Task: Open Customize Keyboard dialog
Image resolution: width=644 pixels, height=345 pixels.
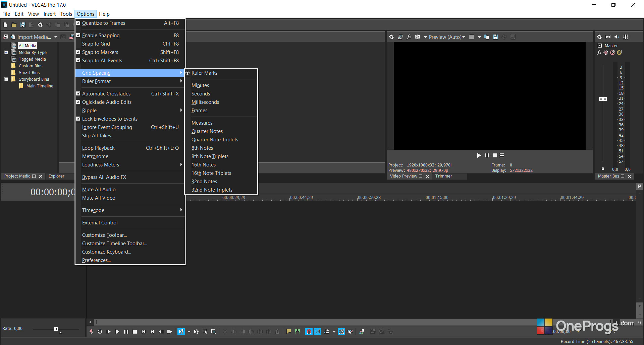Action: (130, 252)
